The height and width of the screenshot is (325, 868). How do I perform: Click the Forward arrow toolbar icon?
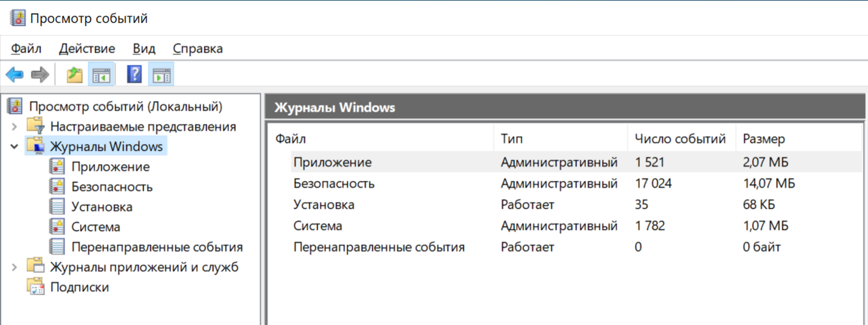pos(40,75)
